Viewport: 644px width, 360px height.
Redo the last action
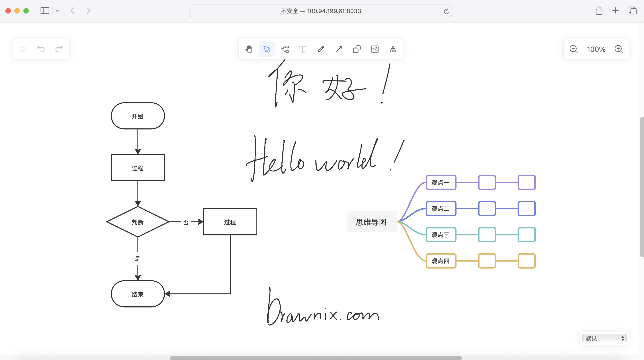click(59, 49)
